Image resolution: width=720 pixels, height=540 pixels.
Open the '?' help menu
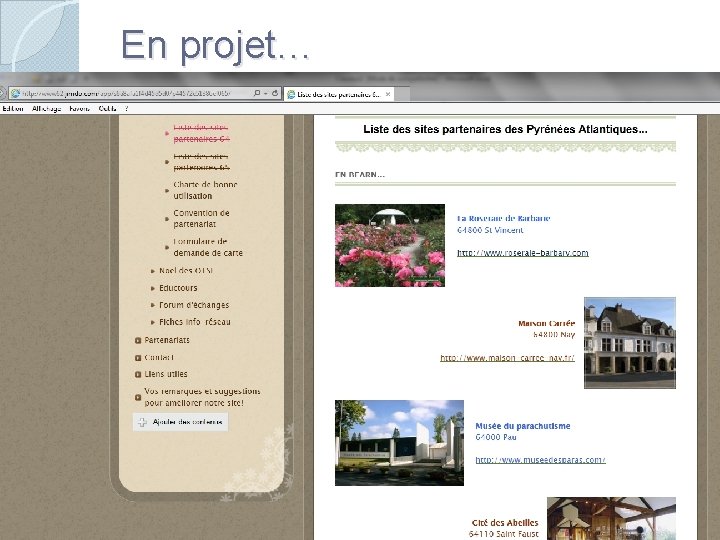coord(126,109)
